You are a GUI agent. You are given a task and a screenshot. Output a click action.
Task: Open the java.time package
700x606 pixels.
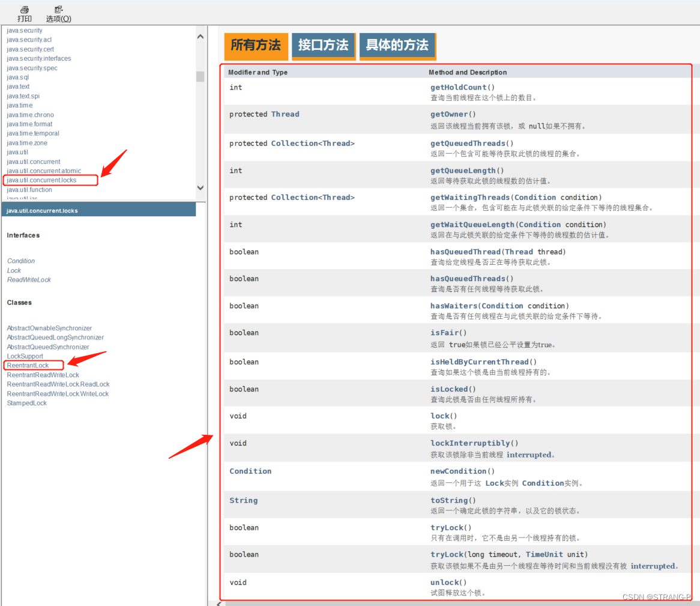coord(20,105)
